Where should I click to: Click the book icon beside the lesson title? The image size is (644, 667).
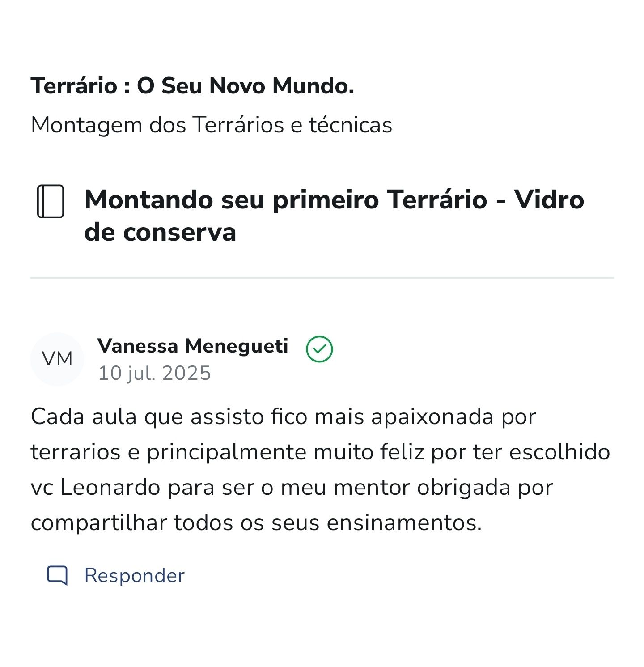(x=50, y=201)
